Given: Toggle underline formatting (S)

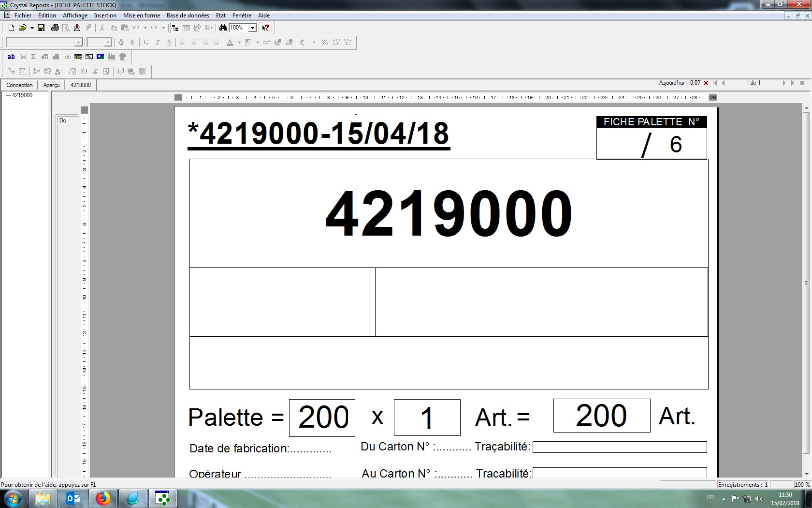Looking at the screenshot, I should [x=169, y=43].
